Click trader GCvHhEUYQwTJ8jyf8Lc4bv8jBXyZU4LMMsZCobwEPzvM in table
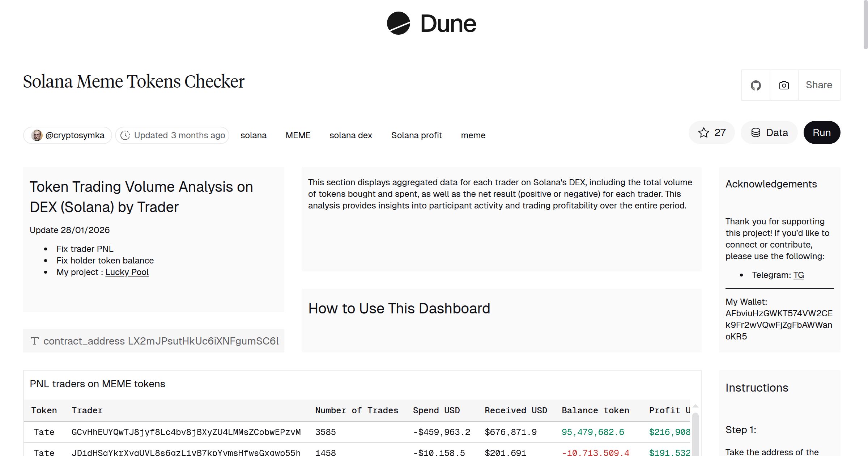 point(186,432)
